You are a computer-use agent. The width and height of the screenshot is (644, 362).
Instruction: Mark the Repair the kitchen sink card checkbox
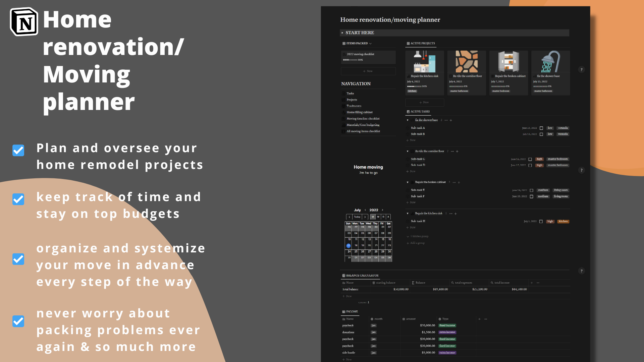pos(409,76)
